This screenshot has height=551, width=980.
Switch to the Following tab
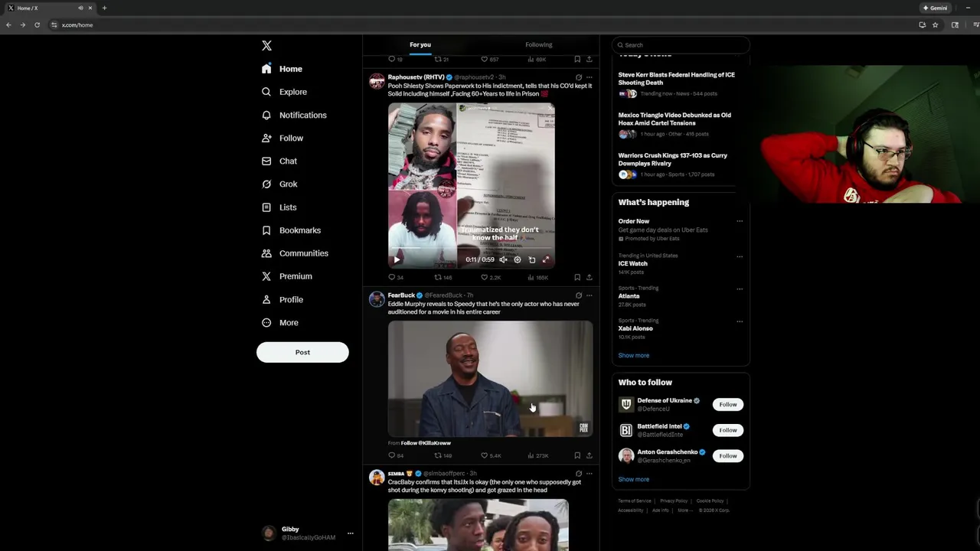point(538,44)
